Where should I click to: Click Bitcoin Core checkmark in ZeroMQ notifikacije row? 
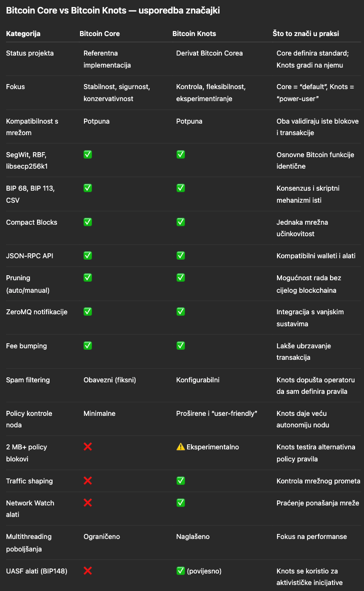coord(87,312)
